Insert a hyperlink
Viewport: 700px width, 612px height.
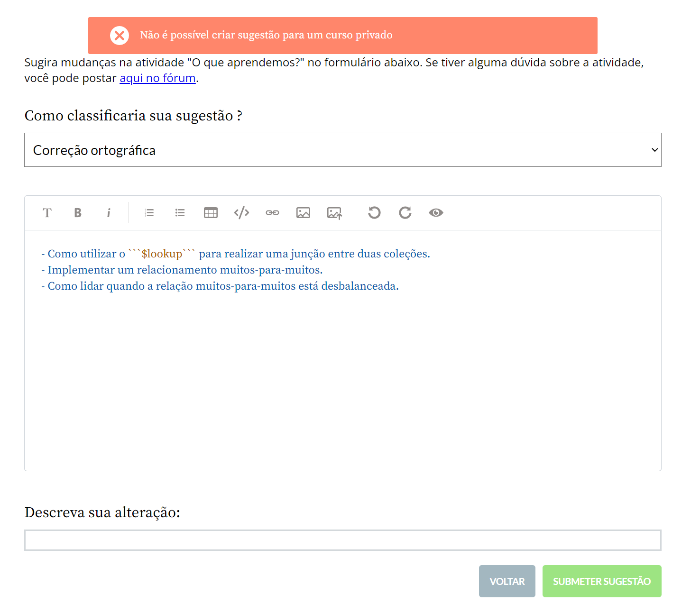click(272, 213)
